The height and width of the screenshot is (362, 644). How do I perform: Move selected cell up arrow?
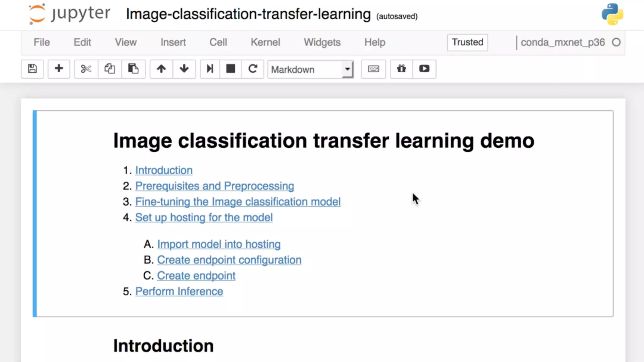point(161,69)
